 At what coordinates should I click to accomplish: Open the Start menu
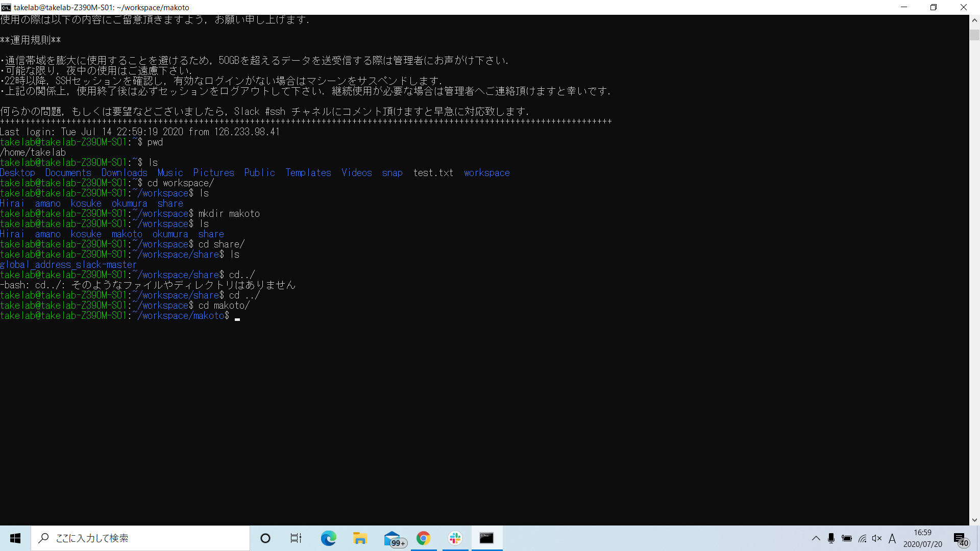coord(15,538)
